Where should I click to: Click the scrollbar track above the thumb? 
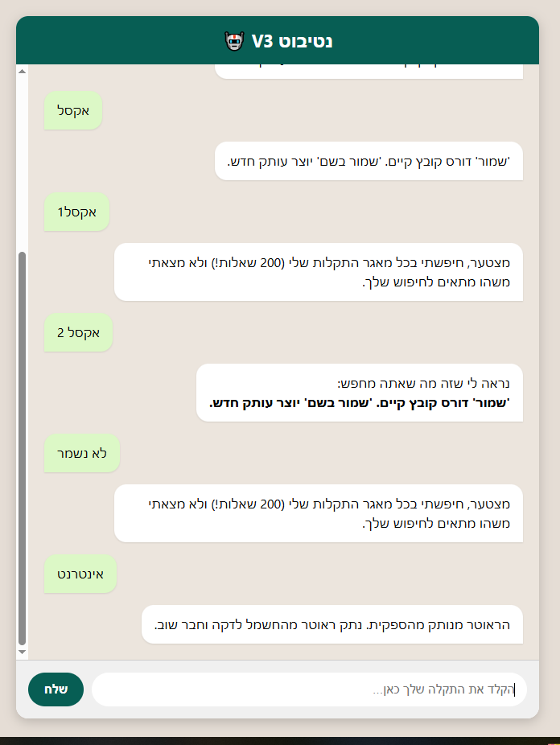tap(22, 161)
